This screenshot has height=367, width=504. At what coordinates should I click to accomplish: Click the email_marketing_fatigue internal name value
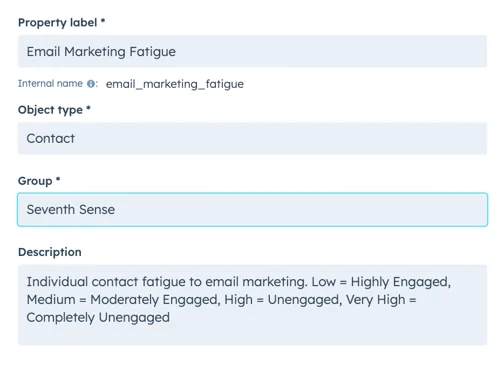point(175,84)
